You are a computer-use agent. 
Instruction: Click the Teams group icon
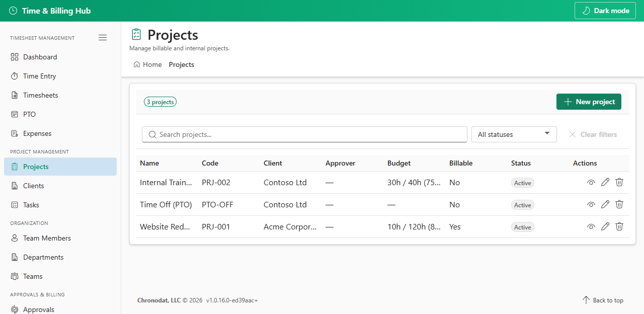14,276
